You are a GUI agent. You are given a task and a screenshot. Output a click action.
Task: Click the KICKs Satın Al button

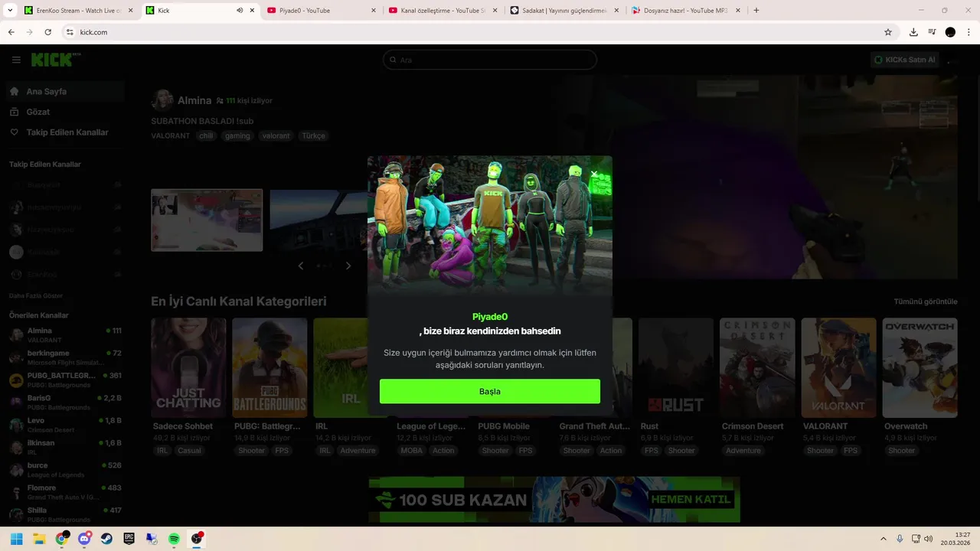[905, 60]
